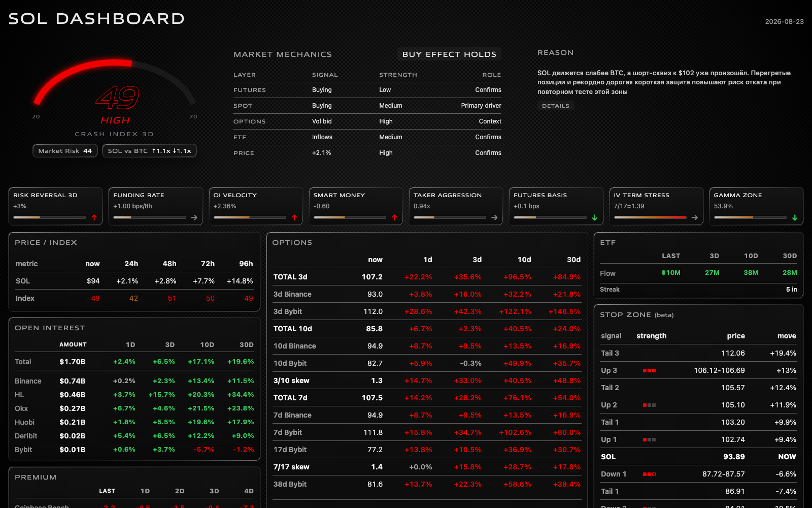This screenshot has height=508, width=812.
Task: Click the ETF layer Inflows signal
Action: tap(322, 137)
